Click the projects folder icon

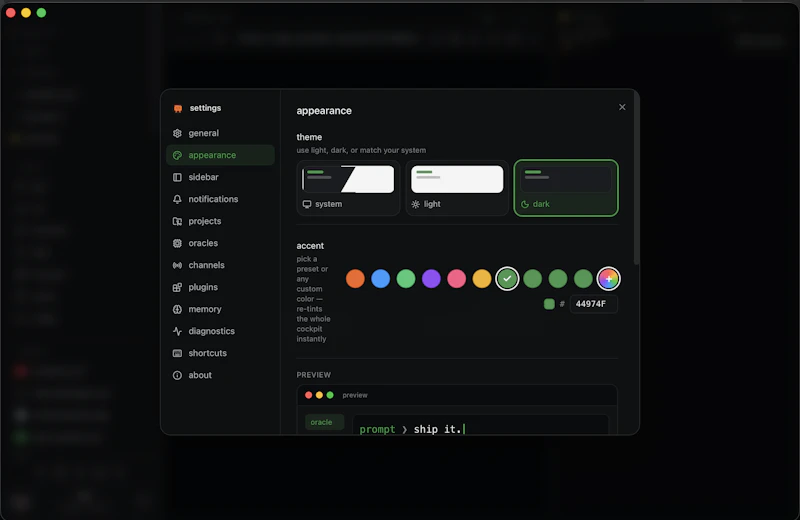pyautogui.click(x=177, y=221)
